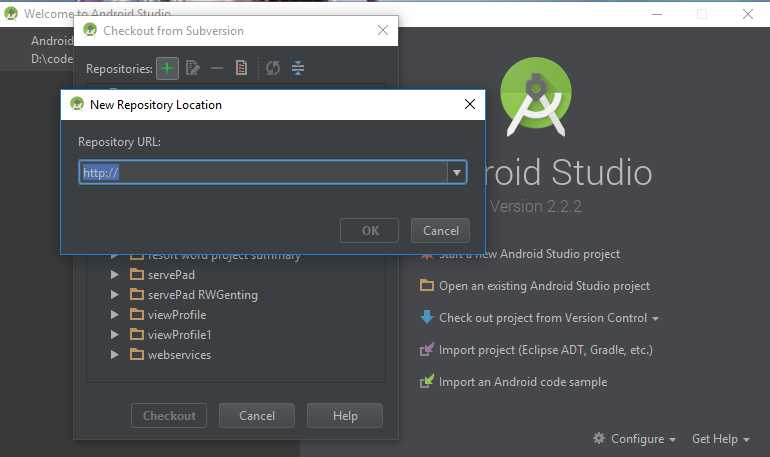The image size is (770, 457).
Task: Click into the Repository URL field
Action: click(263, 172)
